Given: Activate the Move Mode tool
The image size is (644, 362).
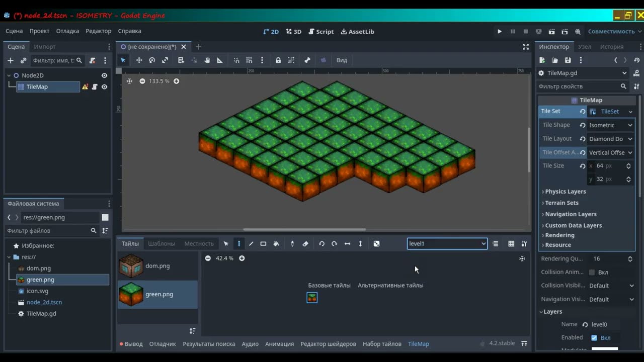Looking at the screenshot, I should click(x=139, y=60).
